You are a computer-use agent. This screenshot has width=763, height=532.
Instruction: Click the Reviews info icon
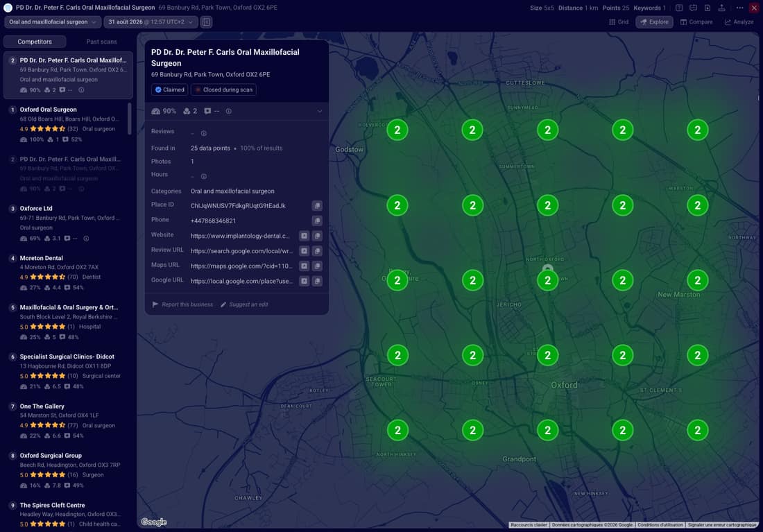pyautogui.click(x=204, y=133)
